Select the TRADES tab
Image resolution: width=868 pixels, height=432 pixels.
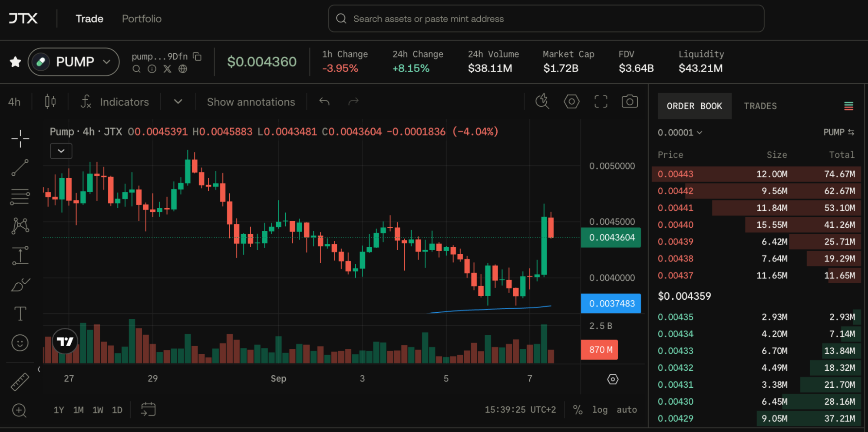coord(760,106)
